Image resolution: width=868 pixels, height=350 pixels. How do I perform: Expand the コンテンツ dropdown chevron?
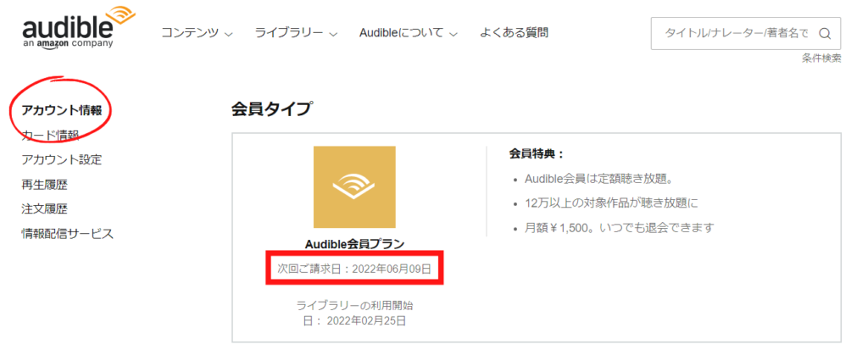coord(229,35)
